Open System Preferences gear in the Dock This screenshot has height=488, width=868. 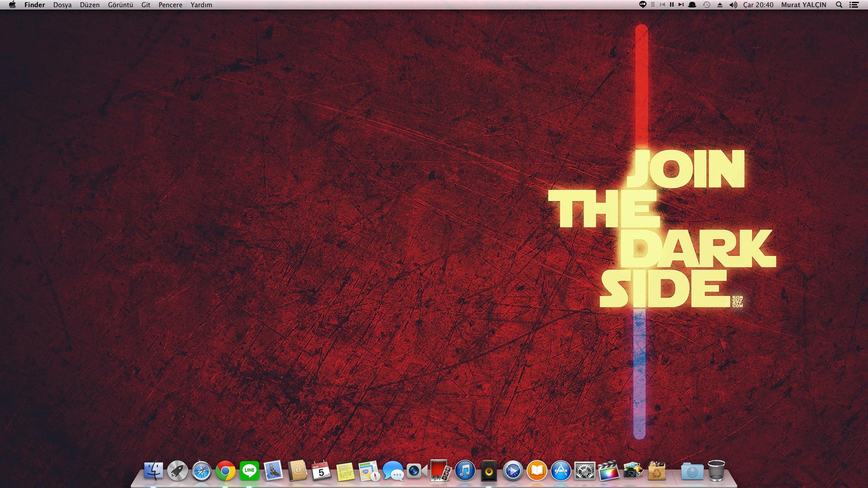tap(585, 471)
